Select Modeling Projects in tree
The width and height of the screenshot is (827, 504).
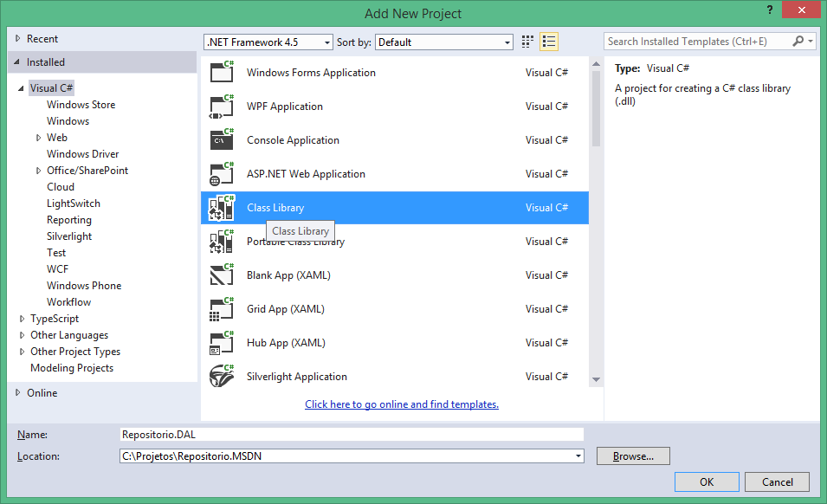pos(72,368)
